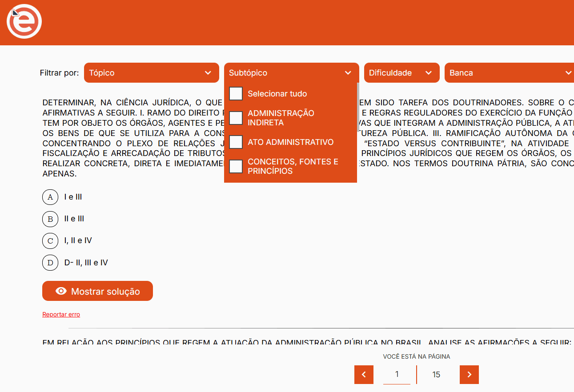
Task: Click 'CONCEITOS, FONTES E PRINCÍPIOS' option label
Action: [293, 166]
